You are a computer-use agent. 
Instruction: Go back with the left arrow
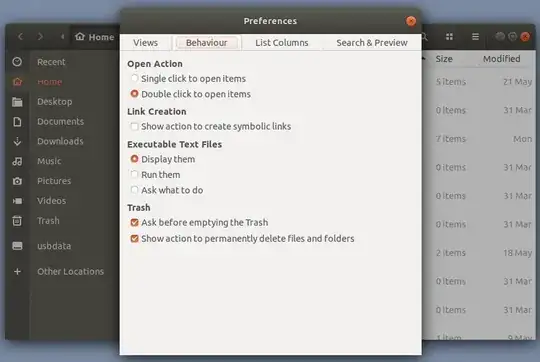coord(20,37)
